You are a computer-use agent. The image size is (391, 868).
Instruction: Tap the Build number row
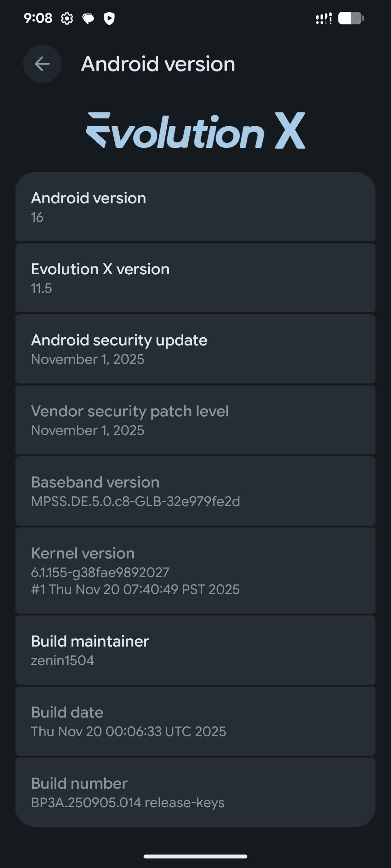[195, 792]
